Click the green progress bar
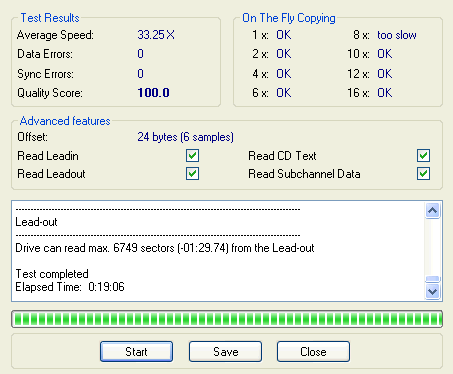 tap(227, 319)
